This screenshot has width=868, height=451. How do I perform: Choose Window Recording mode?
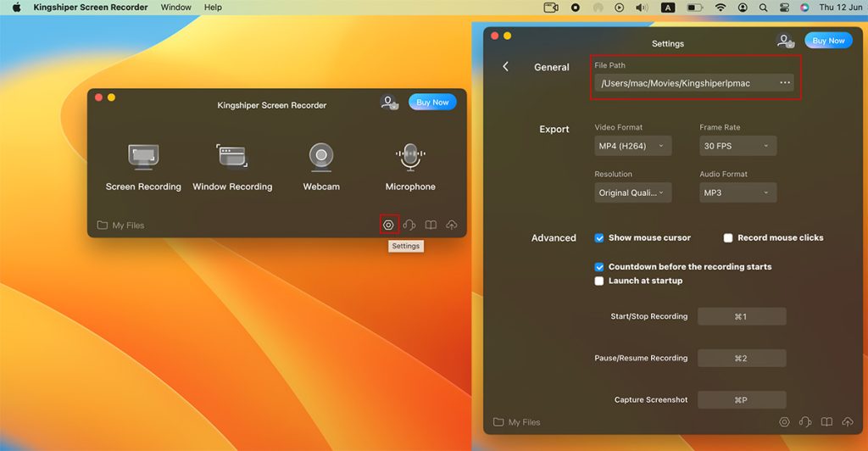232,167
